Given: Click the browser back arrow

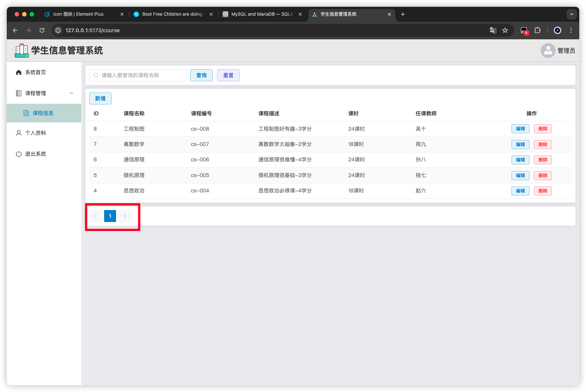Looking at the screenshot, I should [15, 30].
